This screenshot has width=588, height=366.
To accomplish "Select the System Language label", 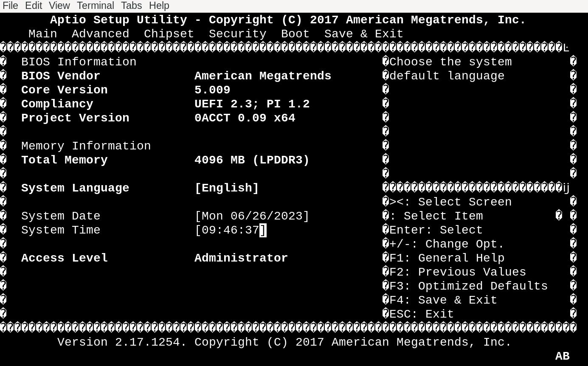I will (x=75, y=188).
